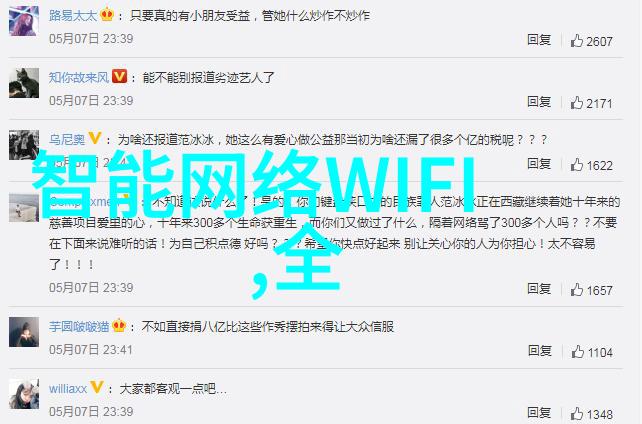Like the comment with 2607 thumbs up
The image size is (642, 424).
577,40
